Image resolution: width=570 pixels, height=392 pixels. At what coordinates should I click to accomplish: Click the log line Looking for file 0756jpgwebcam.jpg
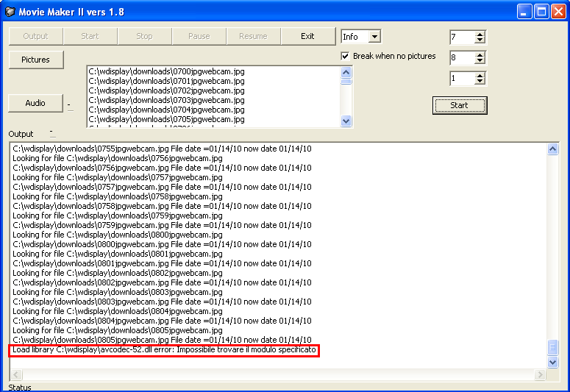tap(118, 159)
